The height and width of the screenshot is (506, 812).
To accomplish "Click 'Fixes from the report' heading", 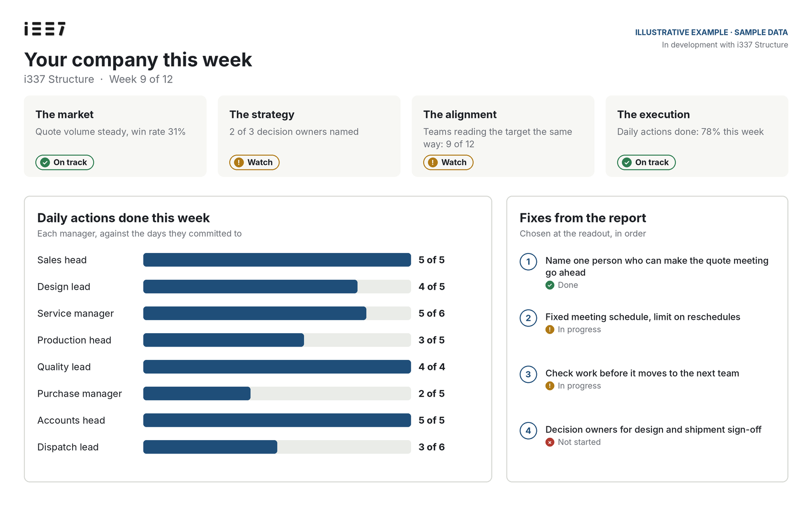I will click(x=583, y=218).
